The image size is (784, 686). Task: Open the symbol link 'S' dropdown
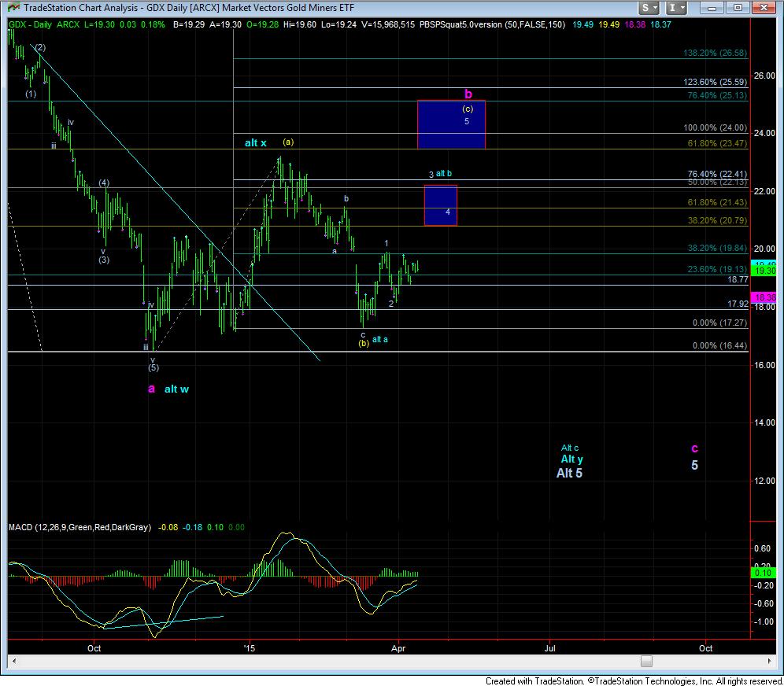(649, 8)
